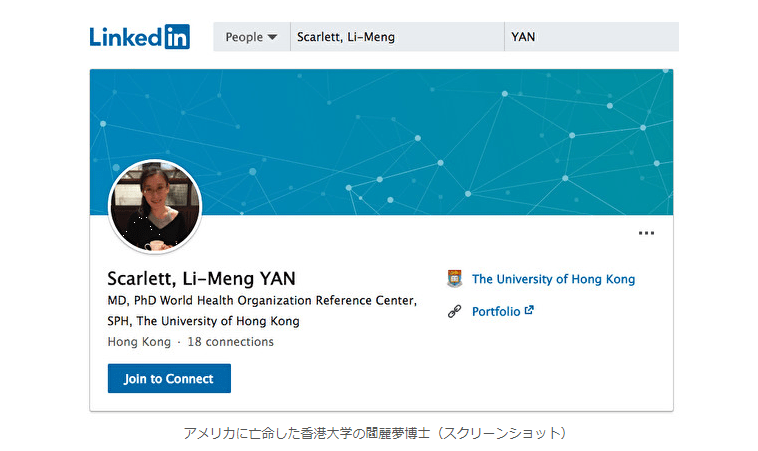This screenshot has height=451, width=758.
Task: Open The University of Hong Kong link
Action: 553,279
